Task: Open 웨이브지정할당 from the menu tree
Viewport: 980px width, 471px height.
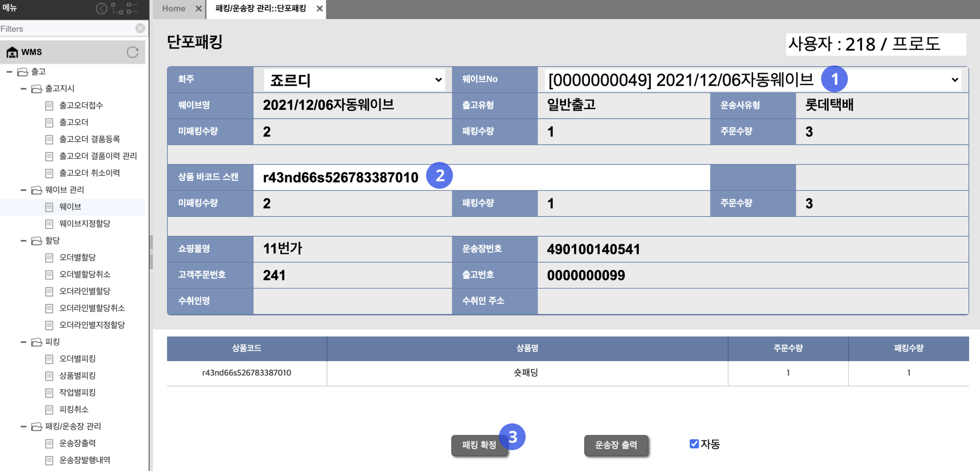Action: (x=85, y=223)
